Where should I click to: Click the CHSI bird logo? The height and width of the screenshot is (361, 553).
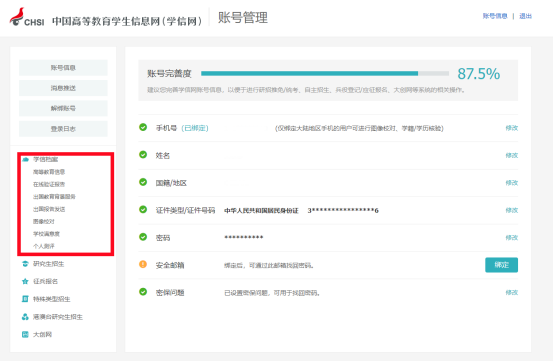[x=17, y=17]
